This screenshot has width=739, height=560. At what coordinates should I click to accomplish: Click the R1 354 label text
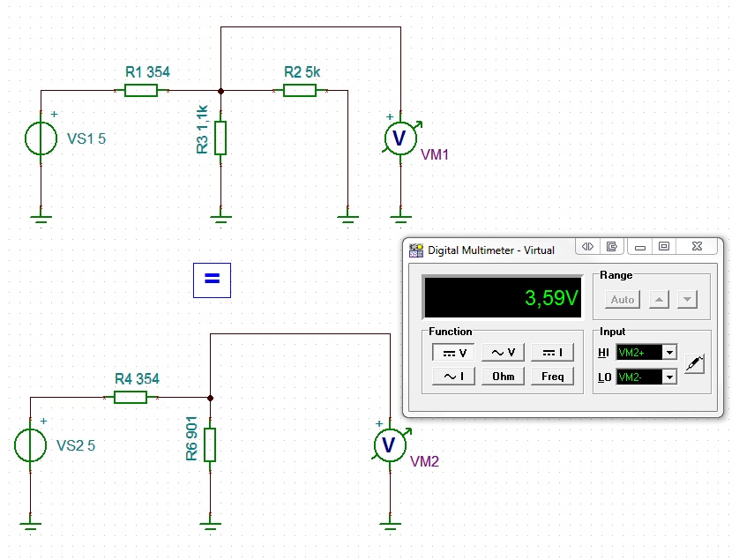(x=147, y=71)
